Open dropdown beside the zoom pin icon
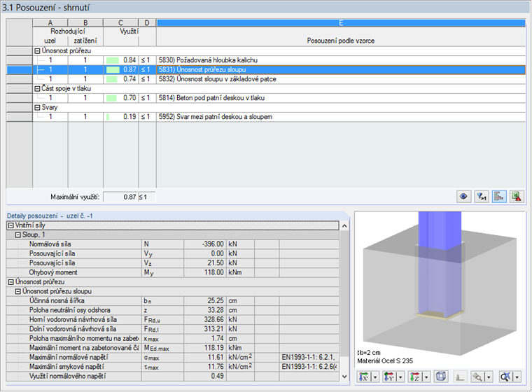The image size is (532, 392). click(489, 377)
